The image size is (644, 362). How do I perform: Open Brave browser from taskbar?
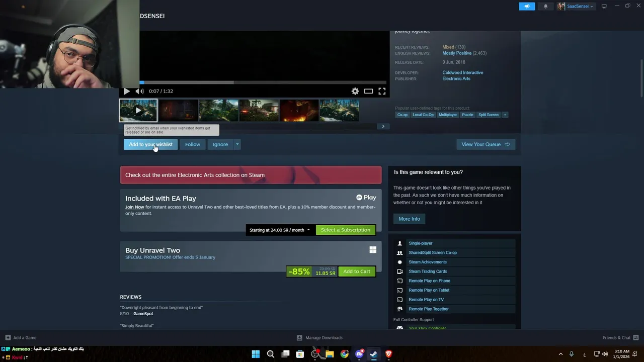(x=388, y=354)
